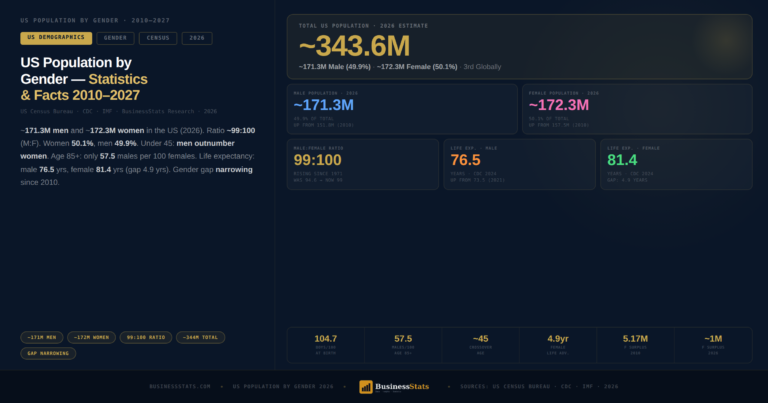Click the BusinessStats bar chart logo icon
The image size is (768, 403).
point(366,386)
